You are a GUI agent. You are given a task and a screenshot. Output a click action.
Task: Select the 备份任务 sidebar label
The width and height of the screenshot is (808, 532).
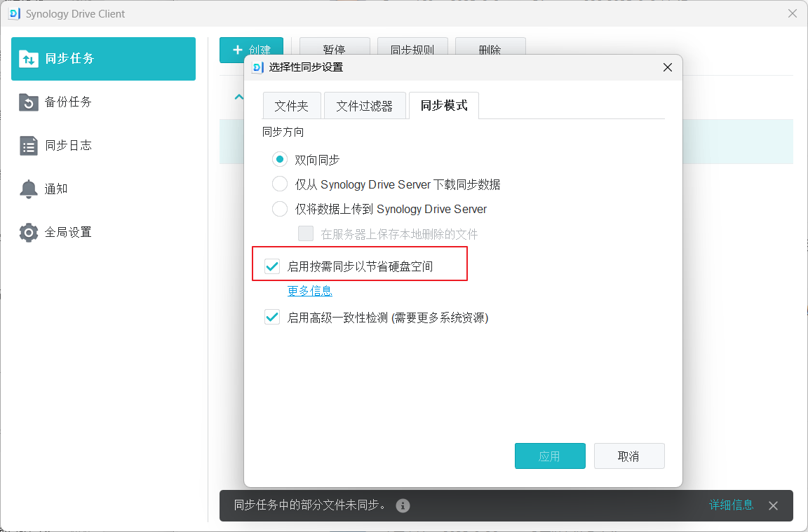pos(68,102)
